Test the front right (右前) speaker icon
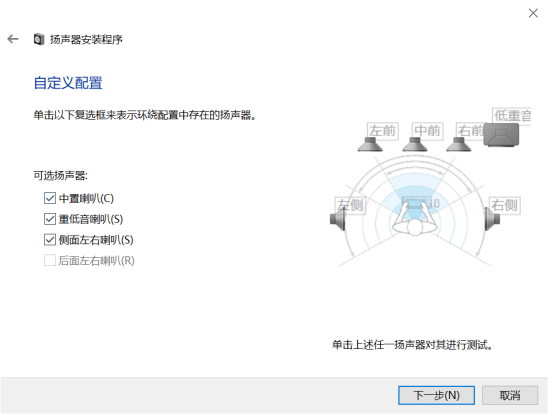This screenshot has height=414, width=548. [459, 145]
